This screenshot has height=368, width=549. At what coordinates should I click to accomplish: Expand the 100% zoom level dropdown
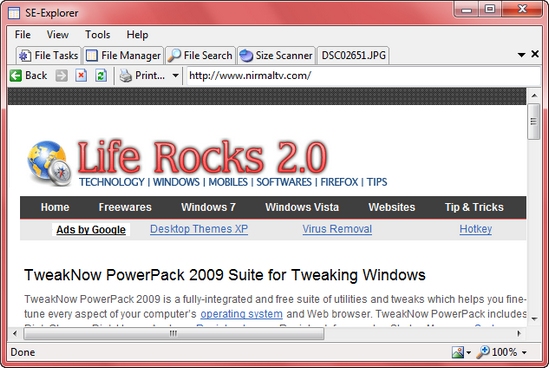pyautogui.click(x=524, y=353)
